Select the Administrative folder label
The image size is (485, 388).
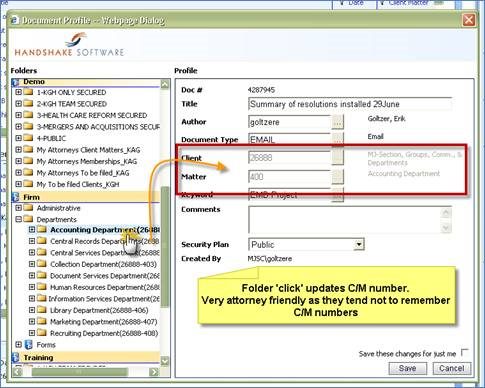tap(58, 208)
